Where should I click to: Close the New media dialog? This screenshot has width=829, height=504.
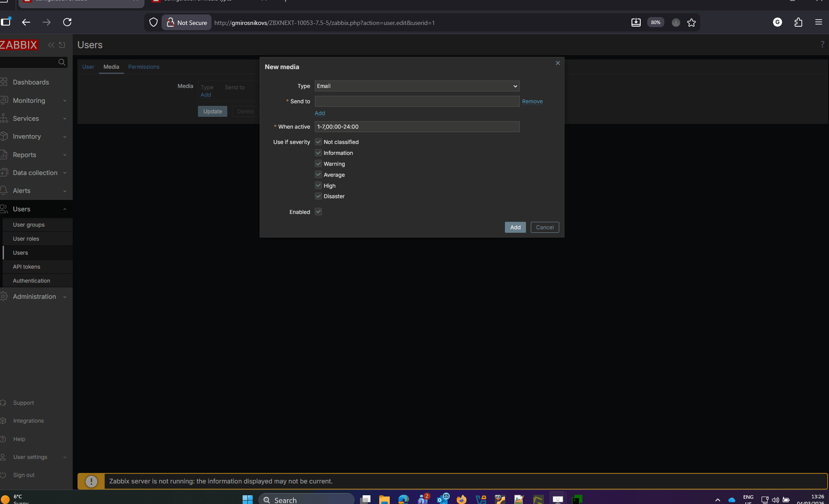click(x=557, y=63)
